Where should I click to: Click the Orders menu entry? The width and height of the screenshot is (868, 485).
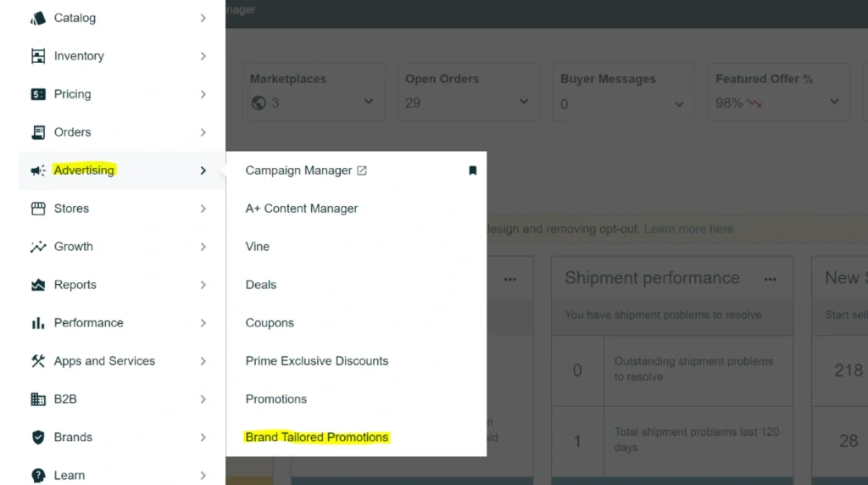tap(72, 132)
